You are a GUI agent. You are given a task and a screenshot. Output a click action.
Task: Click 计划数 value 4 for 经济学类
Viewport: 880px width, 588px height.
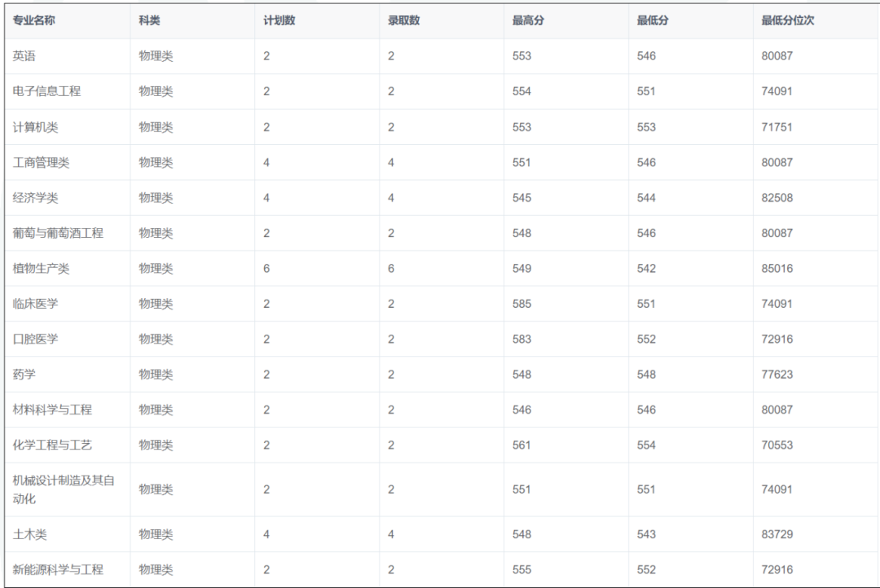pyautogui.click(x=266, y=198)
